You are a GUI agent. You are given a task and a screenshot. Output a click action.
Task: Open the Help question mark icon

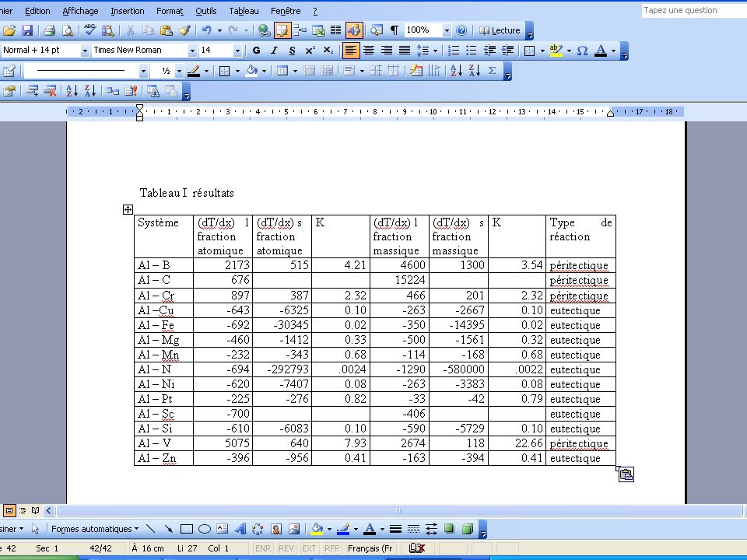coord(461,30)
